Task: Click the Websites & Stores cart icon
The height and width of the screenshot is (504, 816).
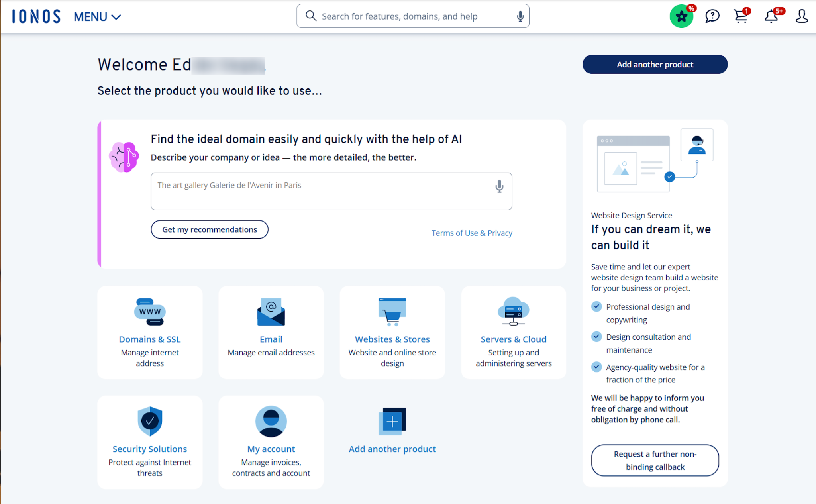Action: (x=392, y=312)
